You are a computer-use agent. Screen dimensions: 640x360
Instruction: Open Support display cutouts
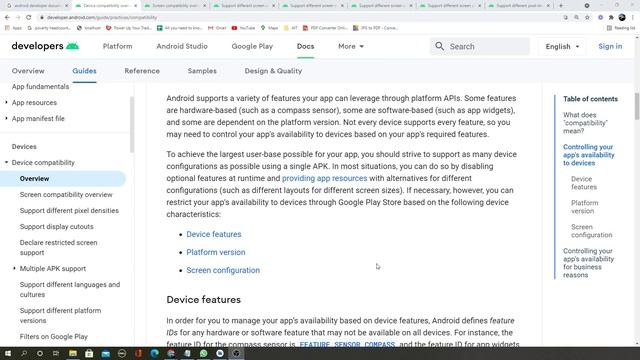pyautogui.click(x=56, y=227)
